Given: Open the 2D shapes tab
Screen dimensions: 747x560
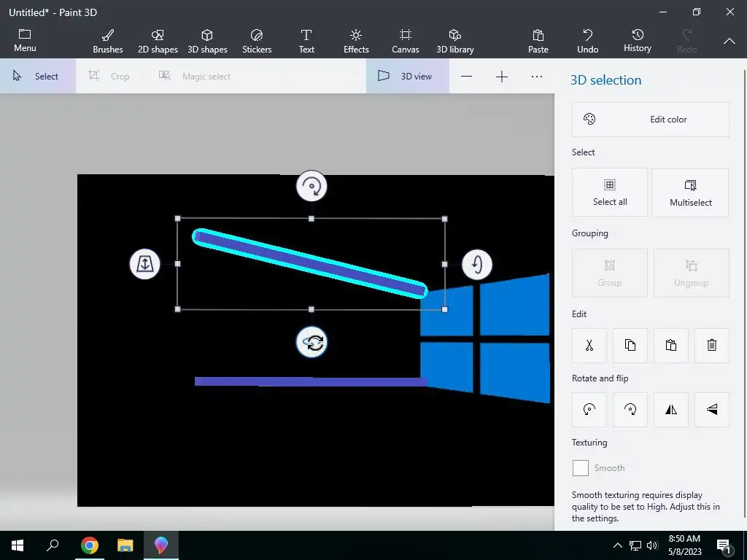Looking at the screenshot, I should tap(158, 42).
